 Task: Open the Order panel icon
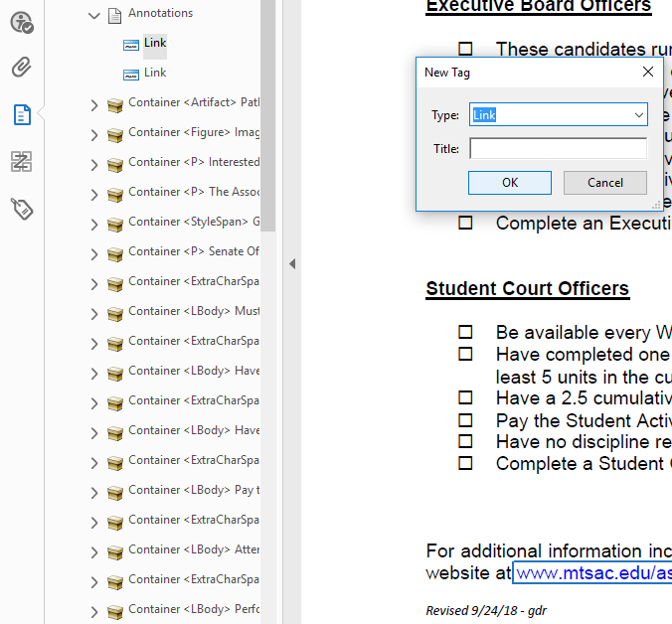coord(22,161)
